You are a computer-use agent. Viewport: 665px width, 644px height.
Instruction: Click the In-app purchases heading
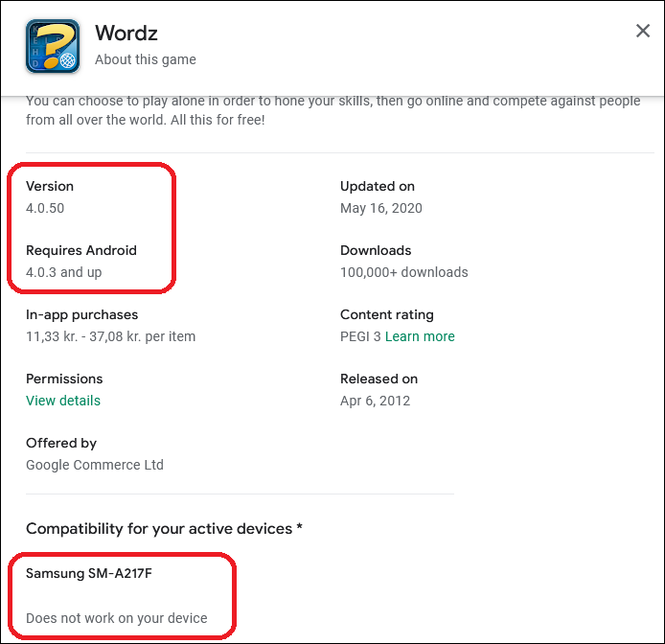81,314
